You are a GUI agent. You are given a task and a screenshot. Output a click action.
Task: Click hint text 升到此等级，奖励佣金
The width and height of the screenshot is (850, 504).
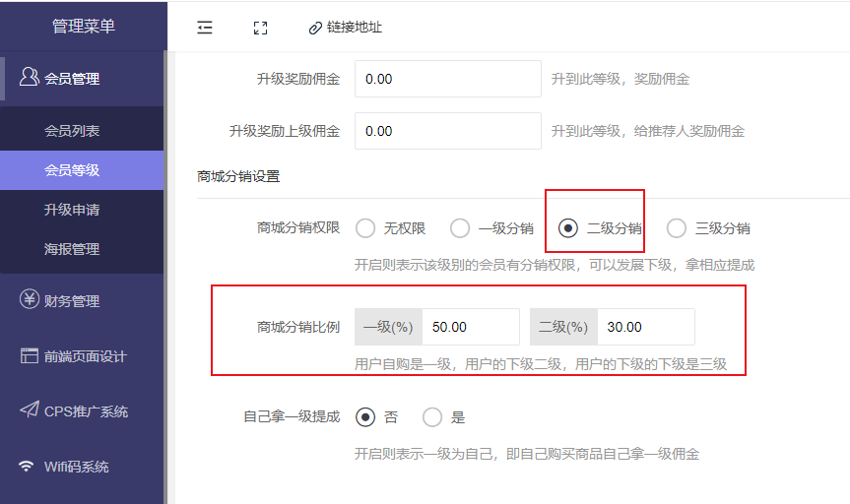click(x=621, y=79)
